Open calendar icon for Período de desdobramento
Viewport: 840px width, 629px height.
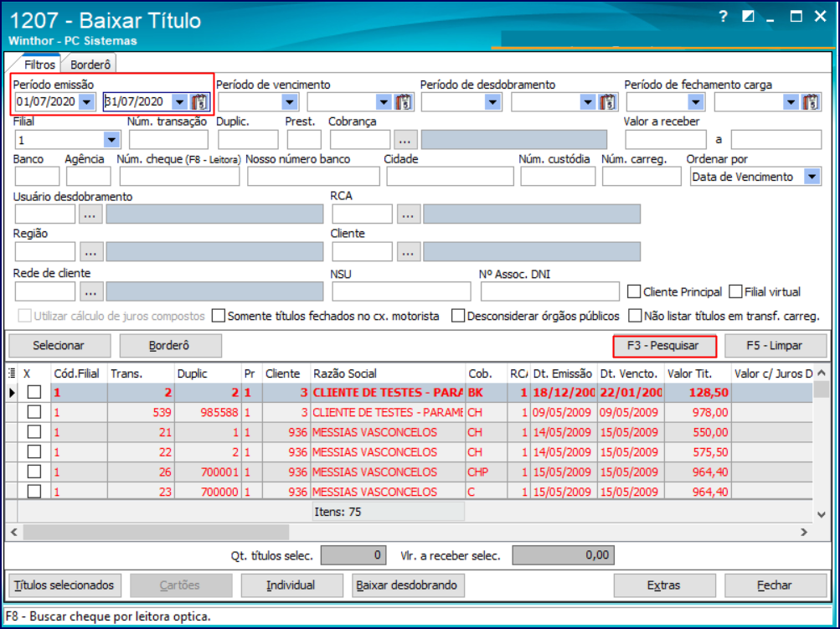[607, 102]
